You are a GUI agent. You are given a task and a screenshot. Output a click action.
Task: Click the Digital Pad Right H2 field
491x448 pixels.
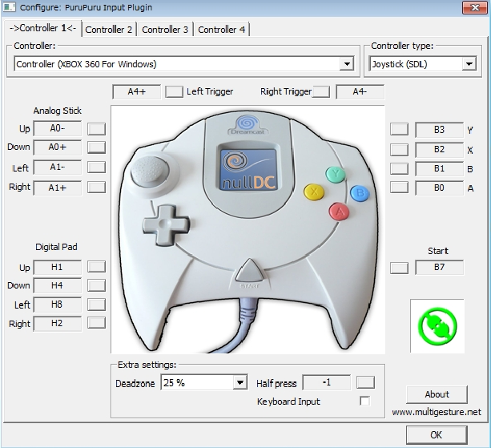click(58, 324)
